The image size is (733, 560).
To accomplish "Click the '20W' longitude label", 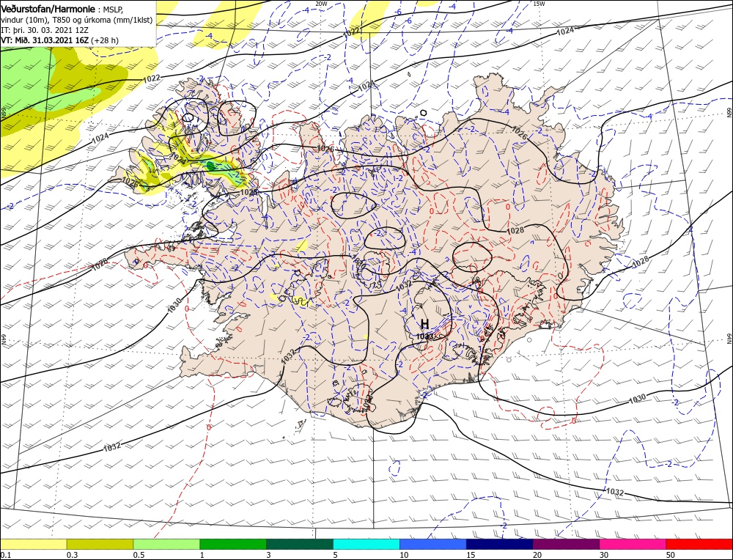I will click(321, 3).
